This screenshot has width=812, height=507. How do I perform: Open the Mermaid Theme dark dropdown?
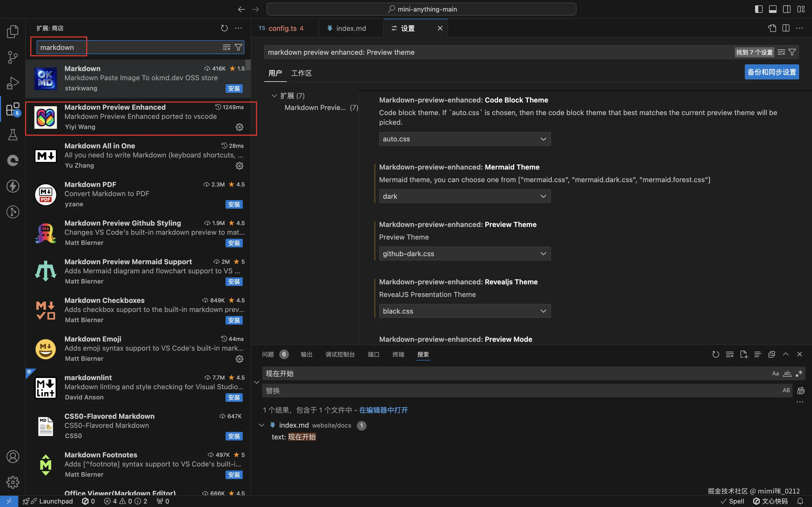(464, 196)
